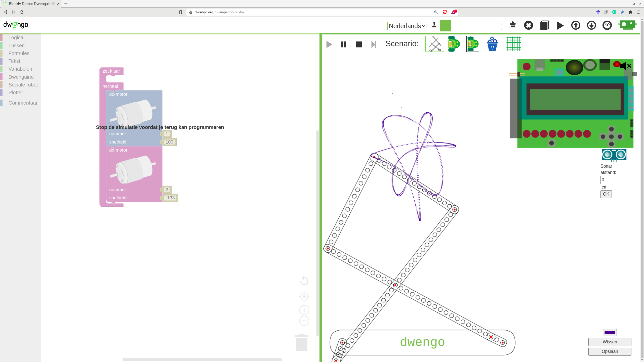Select the blue social robot scenario
This screenshot has height=362, width=644.
click(492, 44)
